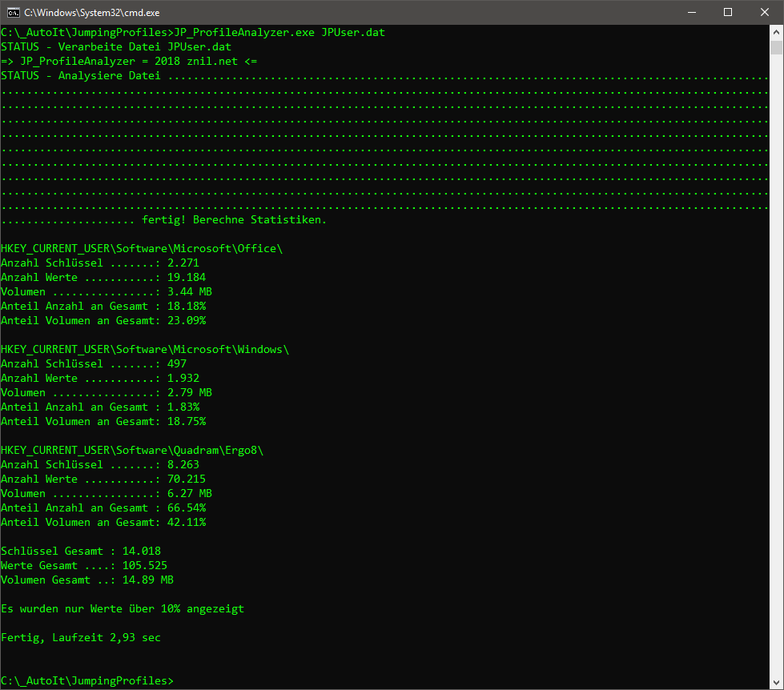Click the vertical scrollbar thumb
The width and height of the screenshot is (784, 690).
(x=776, y=48)
